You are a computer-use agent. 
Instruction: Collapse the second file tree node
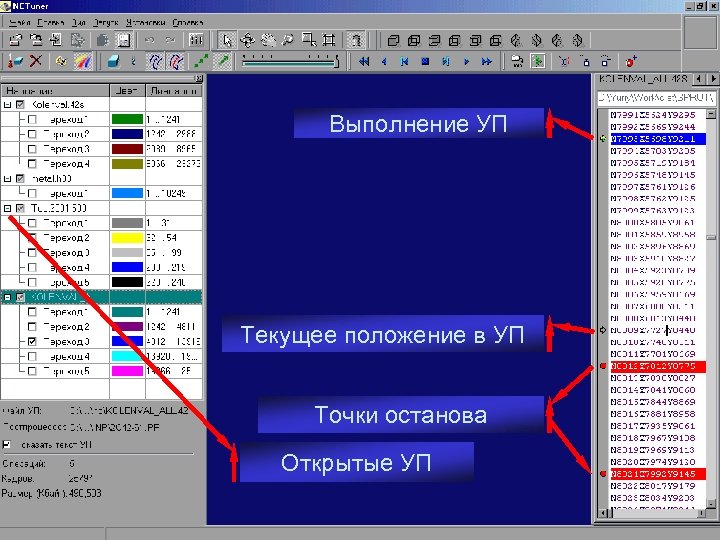(7, 179)
